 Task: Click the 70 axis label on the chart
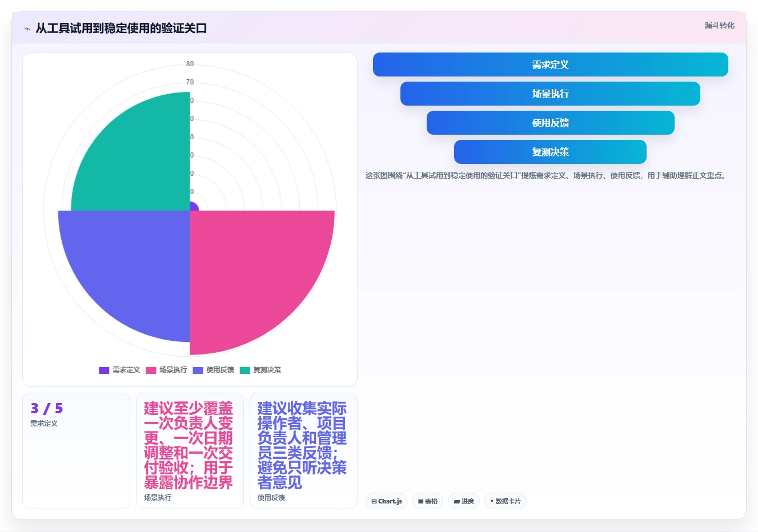pos(190,82)
